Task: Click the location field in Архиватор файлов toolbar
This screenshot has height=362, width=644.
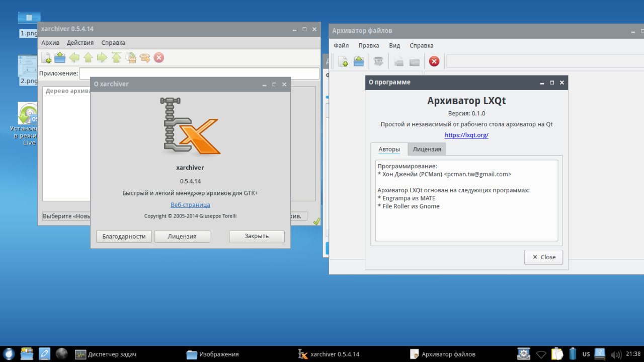Action: [x=545, y=61]
